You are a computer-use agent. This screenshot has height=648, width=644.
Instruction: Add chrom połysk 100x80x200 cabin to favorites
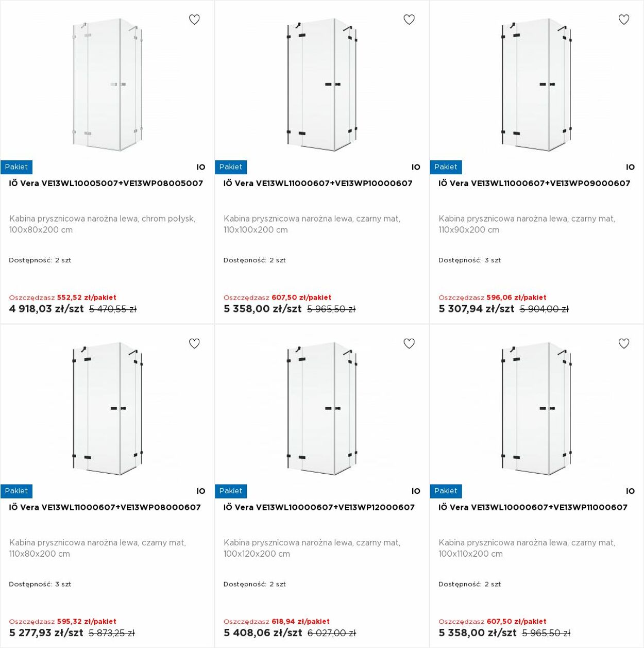click(x=194, y=20)
